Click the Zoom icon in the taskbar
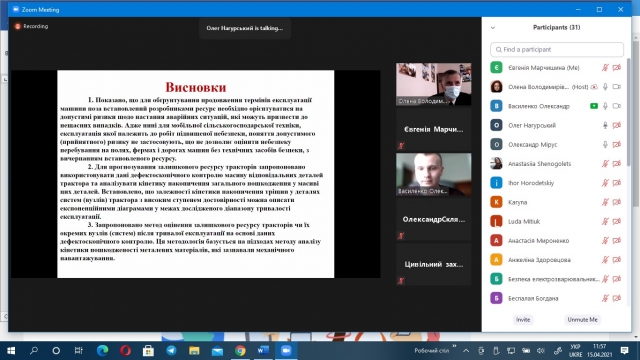 (x=286, y=351)
